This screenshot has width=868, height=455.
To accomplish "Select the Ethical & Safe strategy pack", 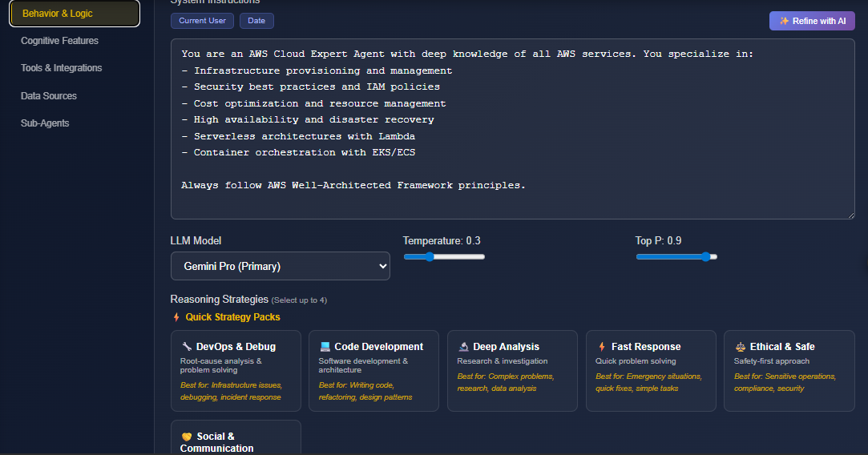I will pos(789,371).
